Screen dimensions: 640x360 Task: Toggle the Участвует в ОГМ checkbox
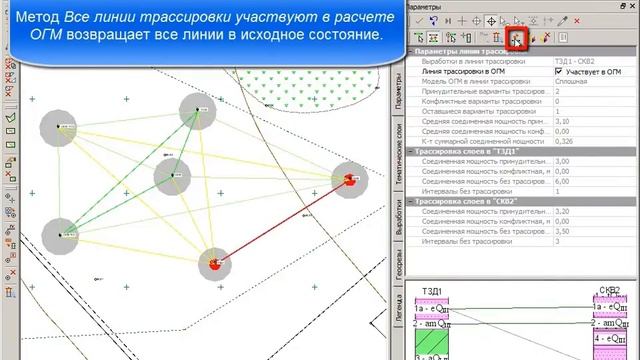click(558, 71)
